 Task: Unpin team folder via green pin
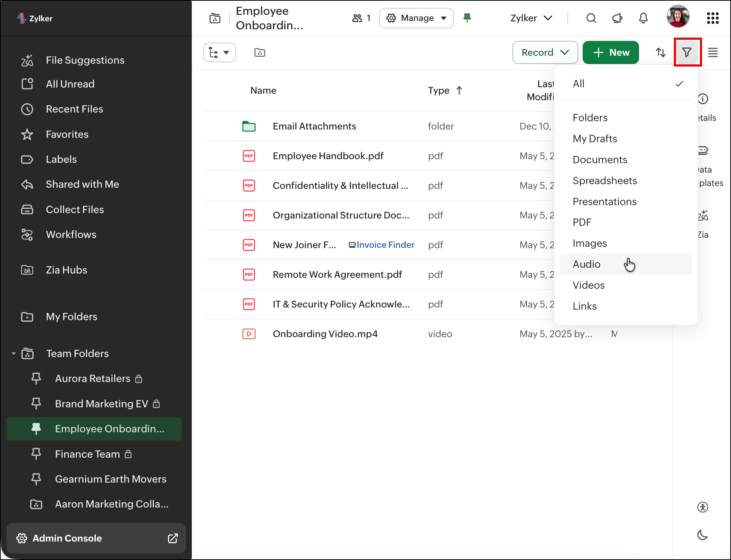(467, 18)
